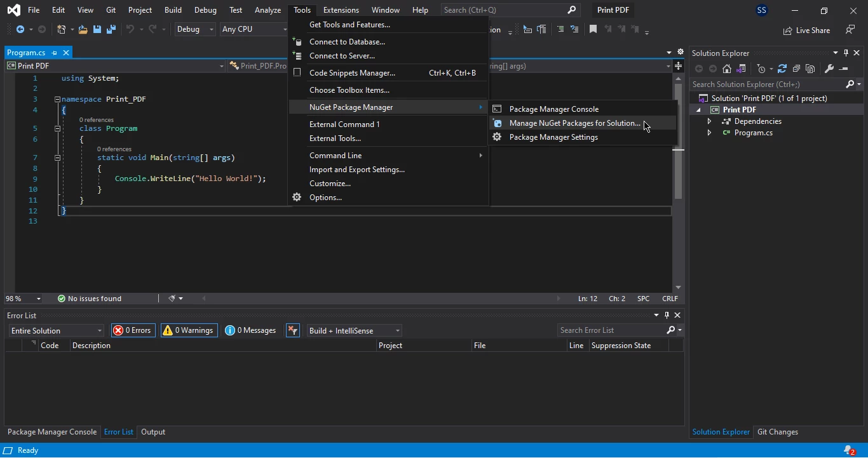Click the Solution Explorer Home icon
The width and height of the screenshot is (868, 458).
point(727,69)
